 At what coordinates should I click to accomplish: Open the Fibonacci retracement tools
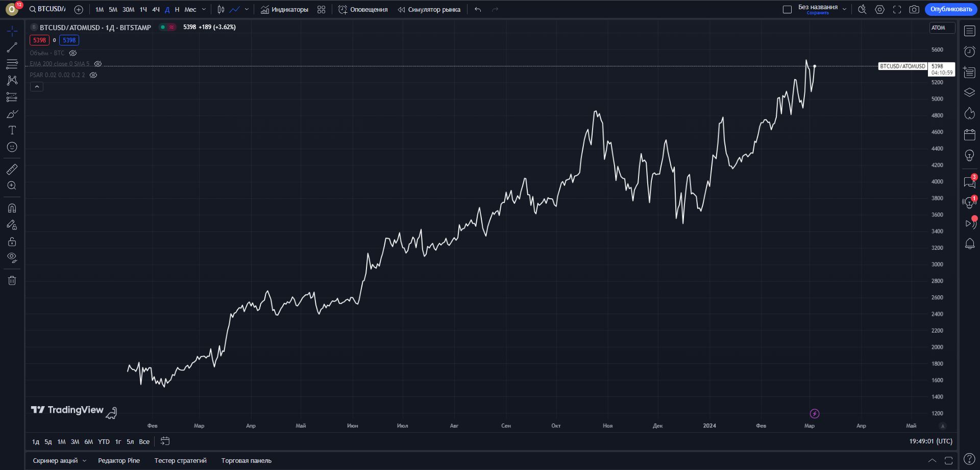12,64
